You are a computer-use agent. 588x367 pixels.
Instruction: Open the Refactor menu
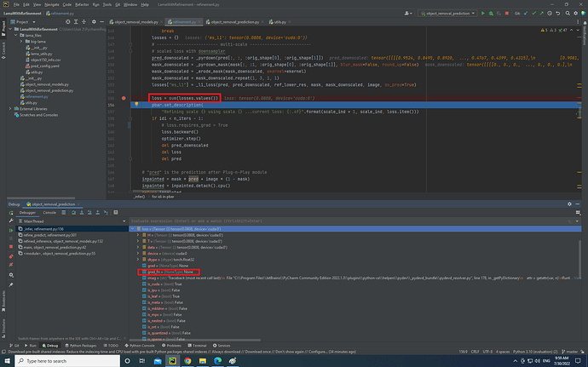click(84, 4)
